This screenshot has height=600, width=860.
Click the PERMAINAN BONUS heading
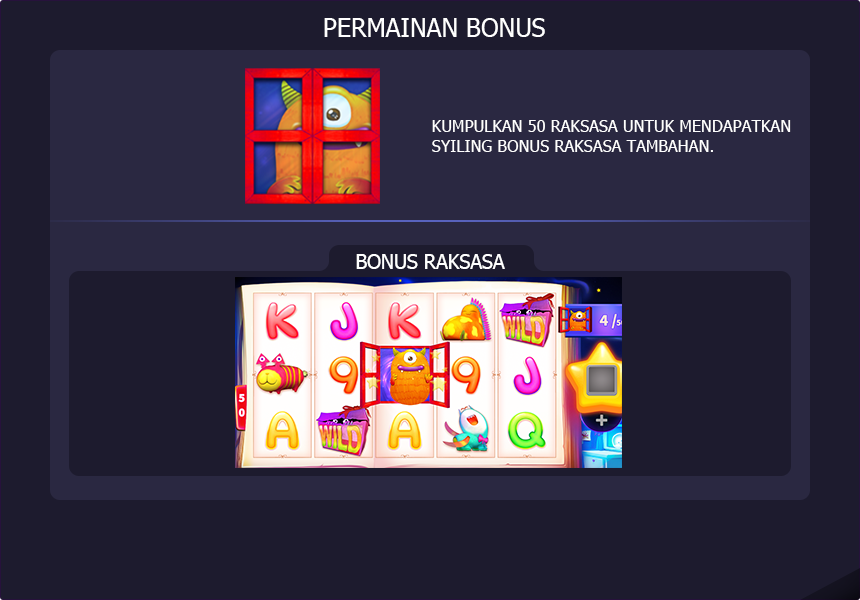[434, 28]
